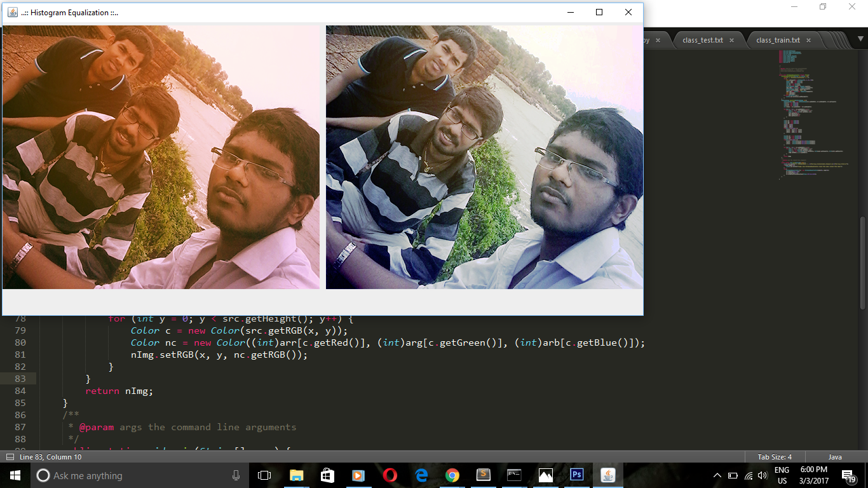Screen dimensions: 868x488
Task: Click the Cortana search circle icon
Action: (x=43, y=475)
